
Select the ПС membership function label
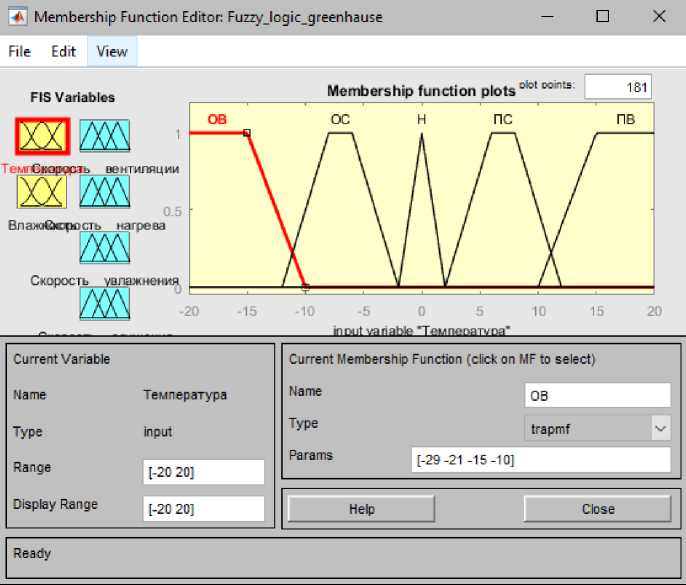coord(503,119)
